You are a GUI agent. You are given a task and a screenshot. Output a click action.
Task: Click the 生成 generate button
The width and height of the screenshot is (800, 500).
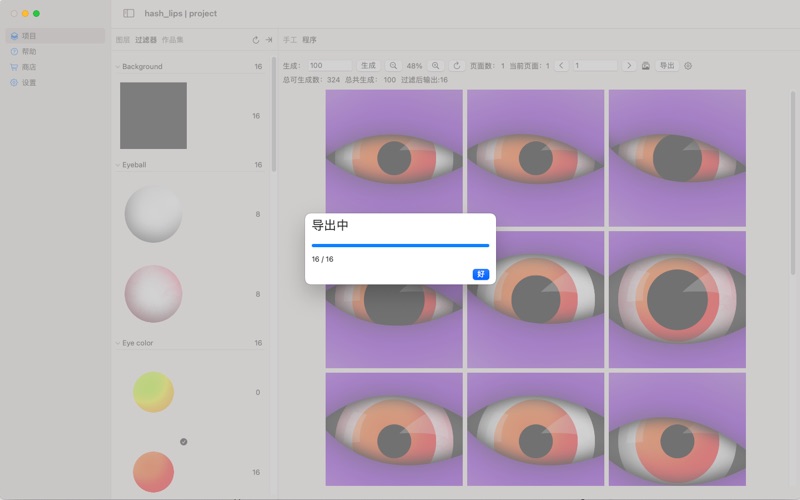[369, 66]
